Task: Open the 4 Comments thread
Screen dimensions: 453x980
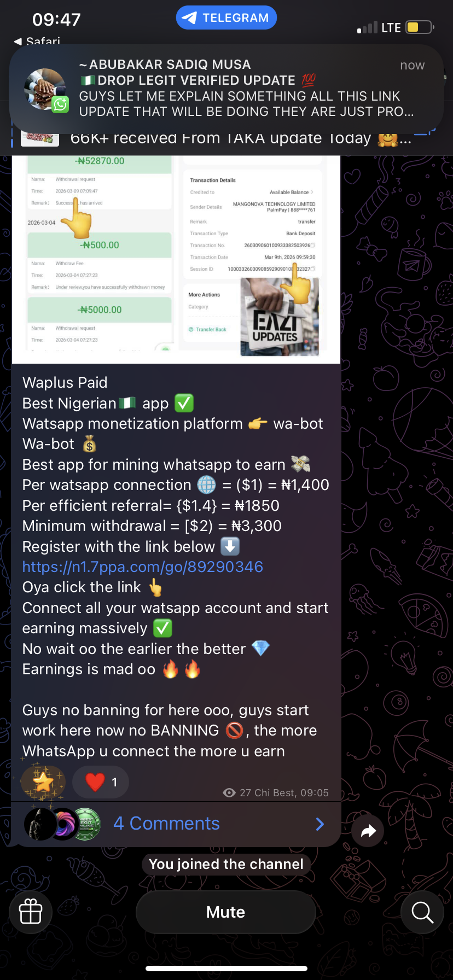Action: (166, 824)
